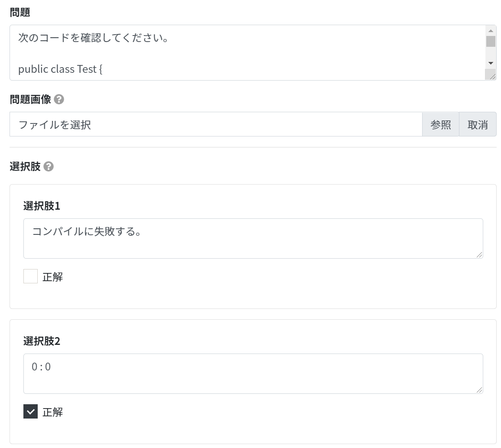Click the 正解 label under 選択肢2
Viewport: 501px width, 448px height.
pos(53,412)
